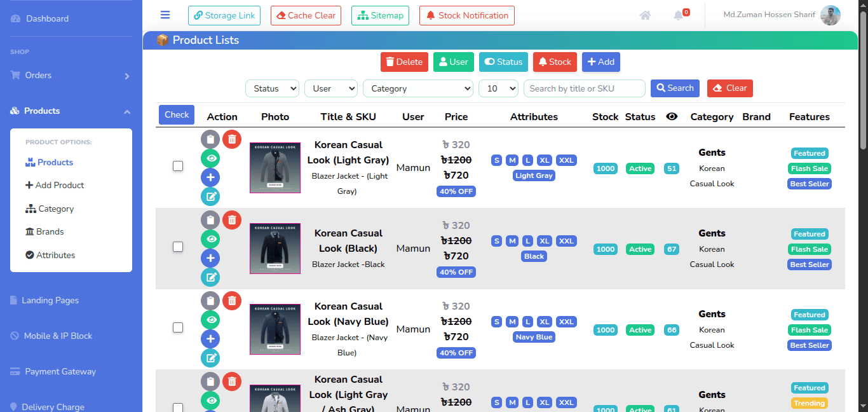This screenshot has height=412, width=868.
Task: Open the Category filter dropdown
Action: [x=417, y=88]
